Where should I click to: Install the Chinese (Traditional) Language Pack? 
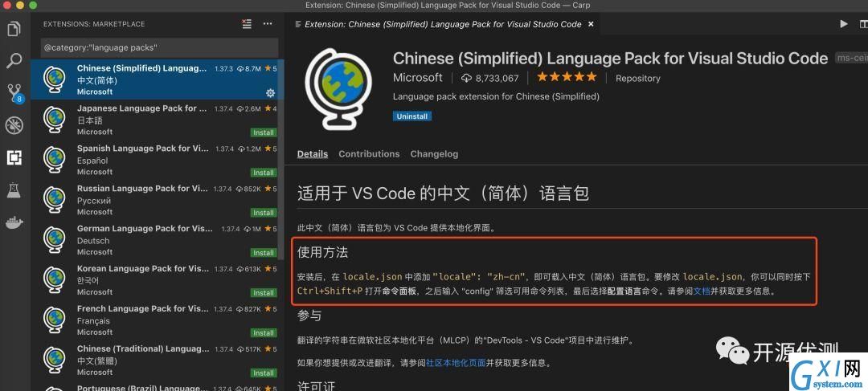pos(264,373)
